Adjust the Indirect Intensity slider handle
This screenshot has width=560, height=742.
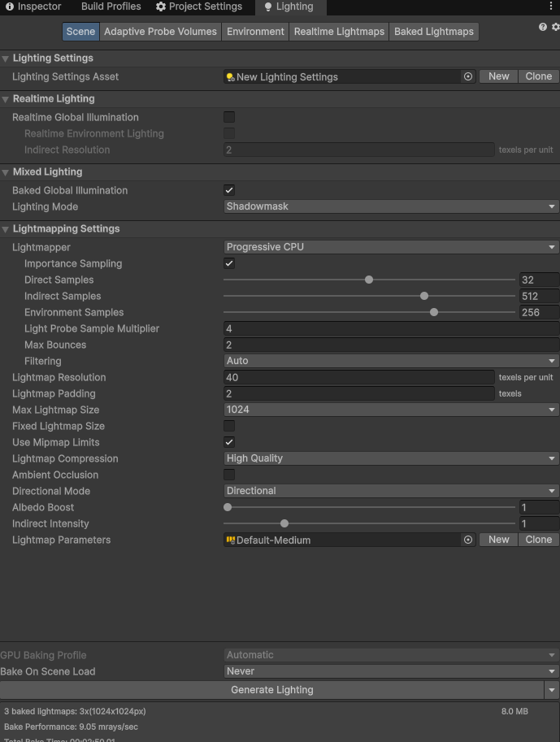coord(284,523)
